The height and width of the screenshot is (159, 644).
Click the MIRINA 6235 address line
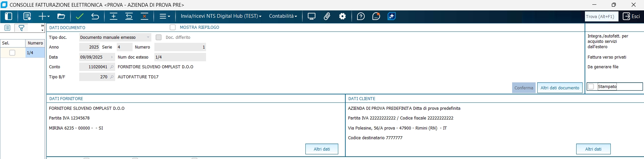76,128
